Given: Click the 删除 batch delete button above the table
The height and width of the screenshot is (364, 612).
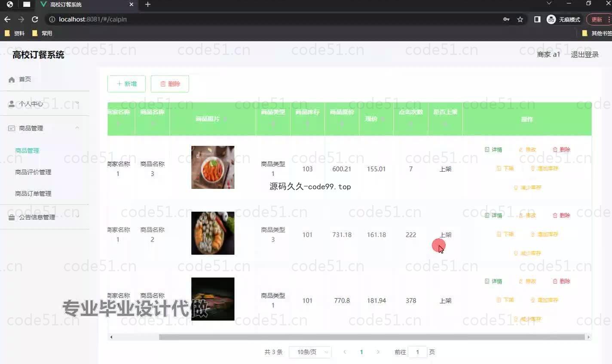Looking at the screenshot, I should point(170,84).
